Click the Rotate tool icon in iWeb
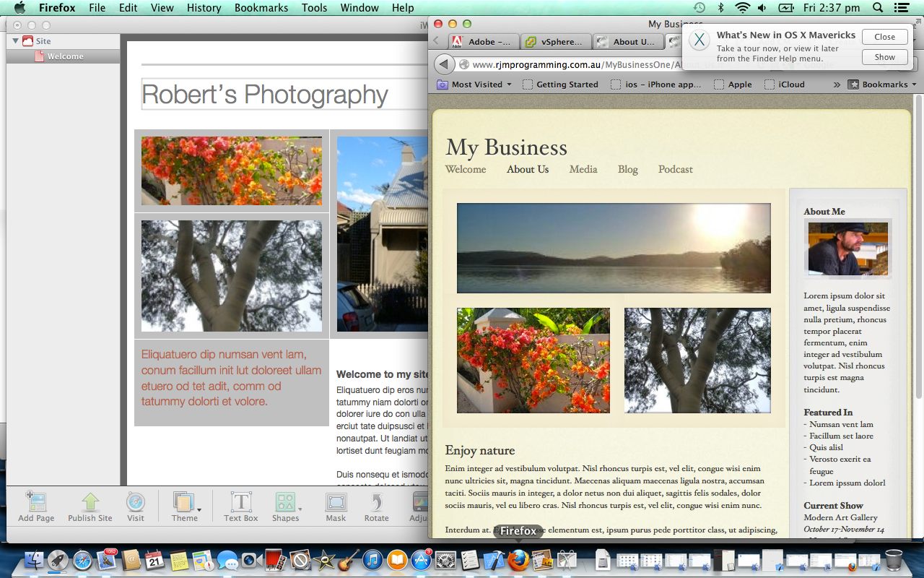 (x=376, y=501)
